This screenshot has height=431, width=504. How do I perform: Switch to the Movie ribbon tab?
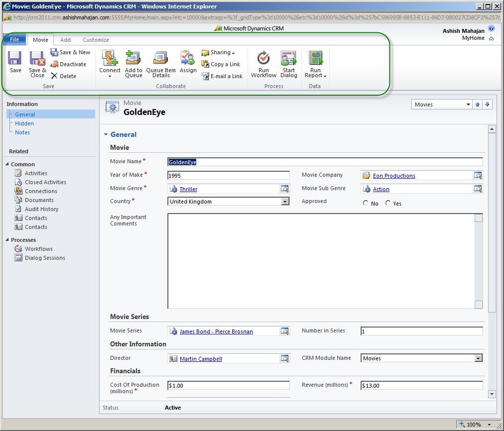pyautogui.click(x=40, y=40)
